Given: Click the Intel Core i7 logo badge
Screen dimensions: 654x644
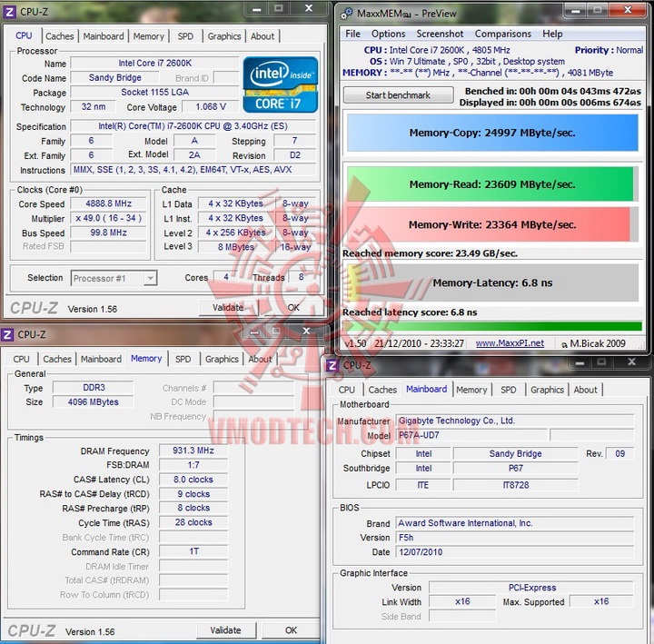Looking at the screenshot, I should [281, 84].
